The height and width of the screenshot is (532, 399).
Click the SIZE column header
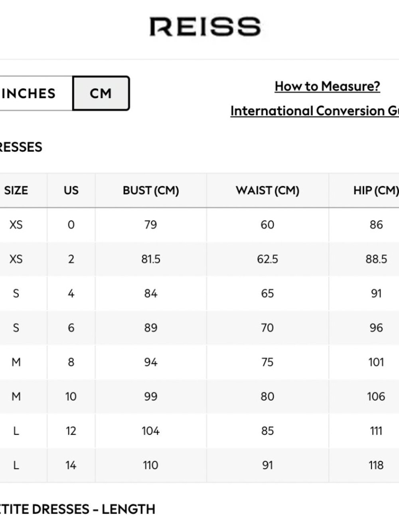(x=16, y=190)
